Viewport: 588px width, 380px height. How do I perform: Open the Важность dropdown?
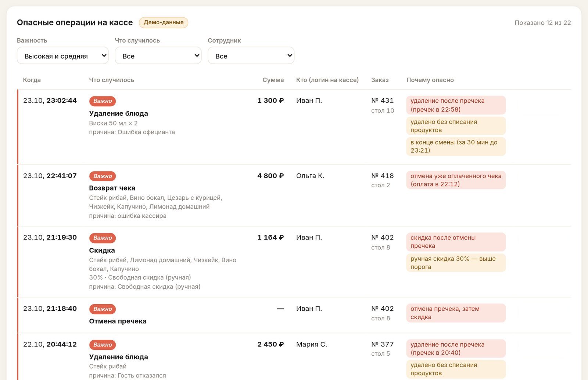click(62, 56)
